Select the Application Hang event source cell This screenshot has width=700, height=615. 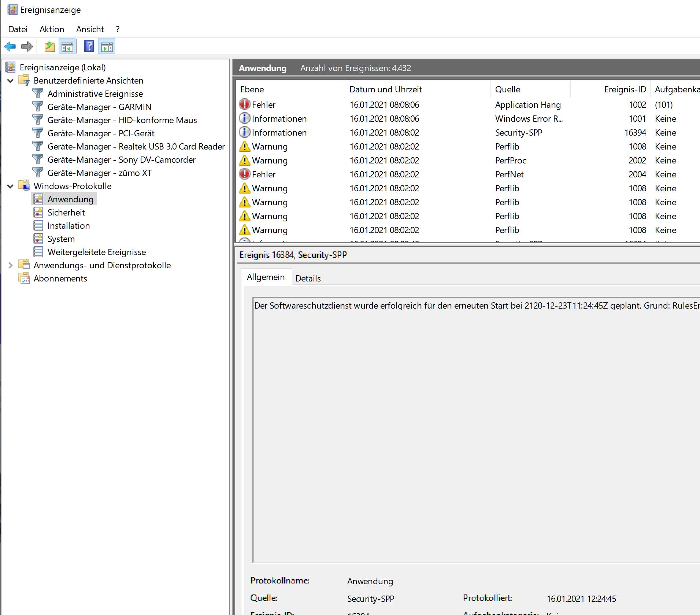tap(528, 105)
